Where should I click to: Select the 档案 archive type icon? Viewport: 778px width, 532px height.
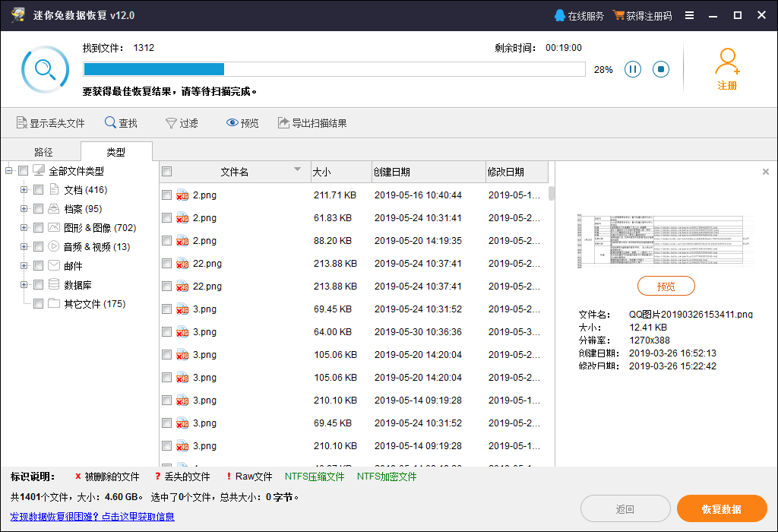point(54,208)
